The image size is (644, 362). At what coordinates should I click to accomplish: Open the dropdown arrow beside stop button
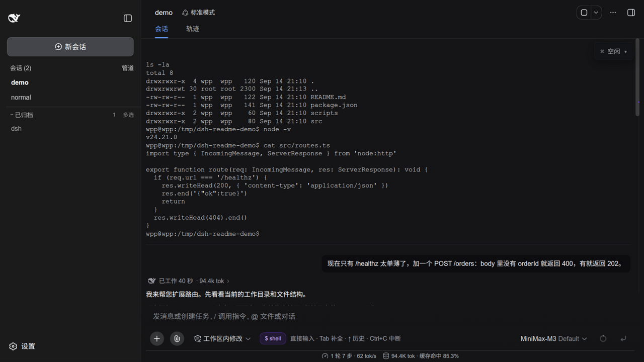[596, 13]
